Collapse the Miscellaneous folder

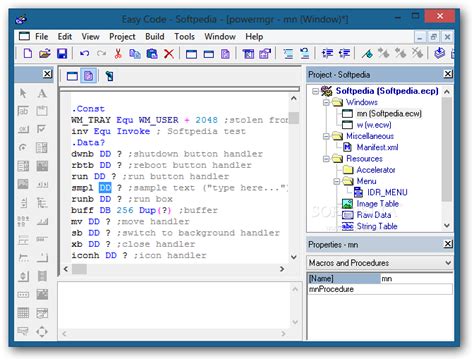point(326,136)
